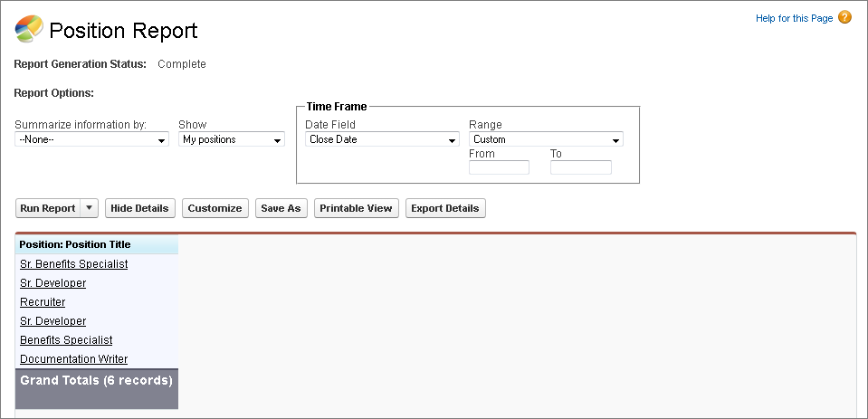Click the Report Generation Status label
The height and width of the screenshot is (419, 868).
click(x=80, y=64)
